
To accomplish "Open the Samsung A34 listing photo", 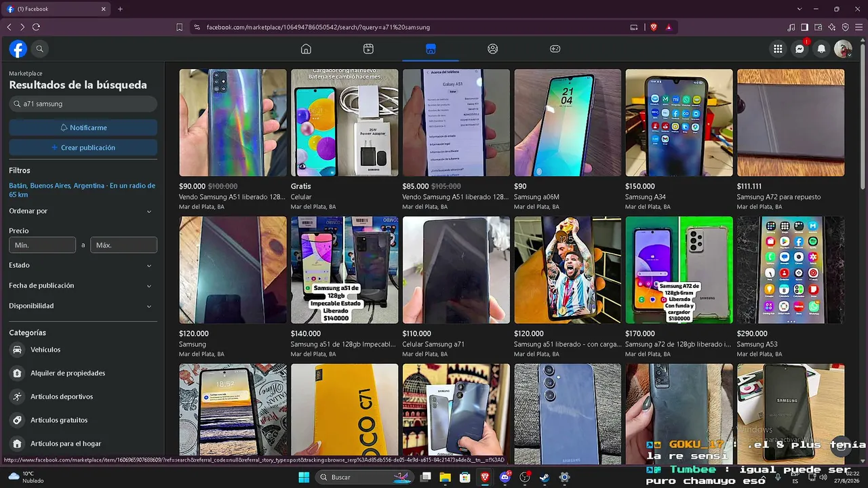I will click(679, 123).
